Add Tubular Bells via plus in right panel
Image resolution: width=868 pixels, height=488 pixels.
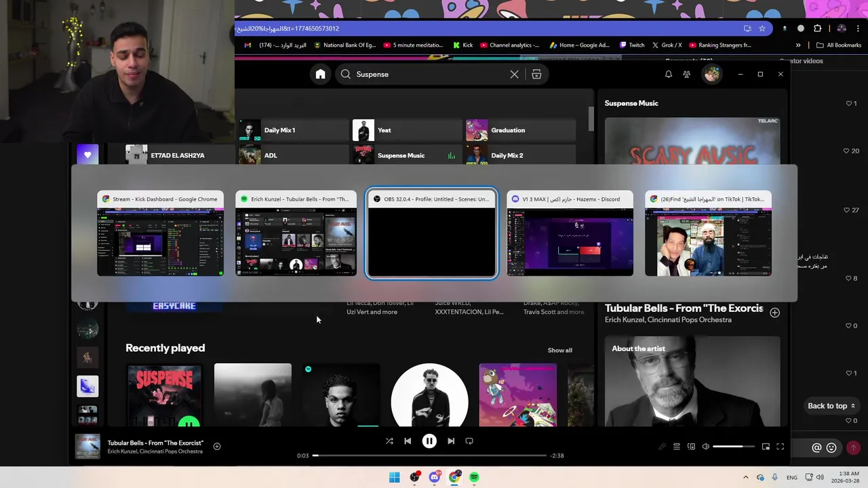click(774, 312)
